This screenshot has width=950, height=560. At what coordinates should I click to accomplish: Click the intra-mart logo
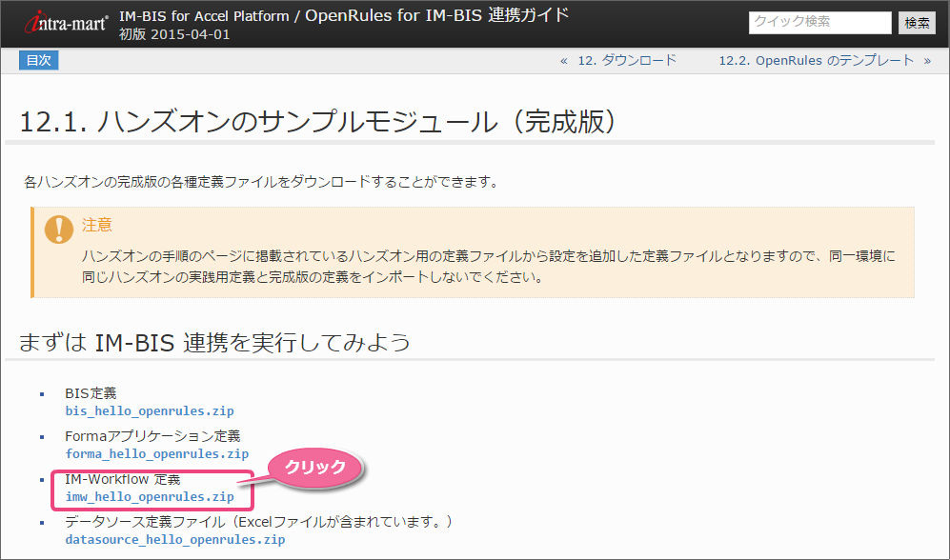click(x=66, y=23)
